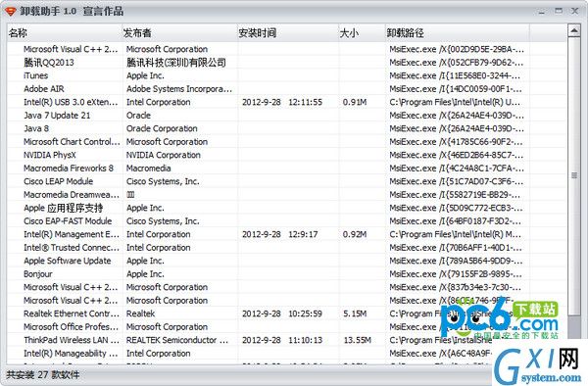Viewport: 588px width, 386px height.
Task: Sort by the 大小 column header
Action: [x=362, y=33]
